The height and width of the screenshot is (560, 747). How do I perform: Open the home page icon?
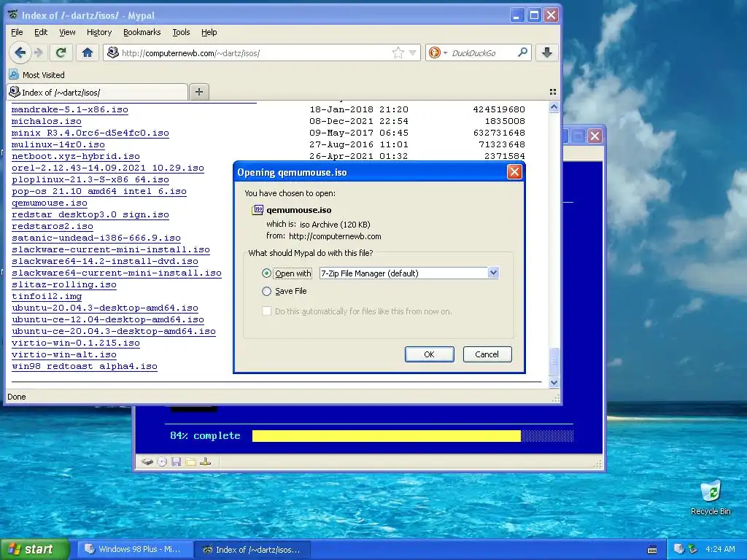click(x=88, y=52)
